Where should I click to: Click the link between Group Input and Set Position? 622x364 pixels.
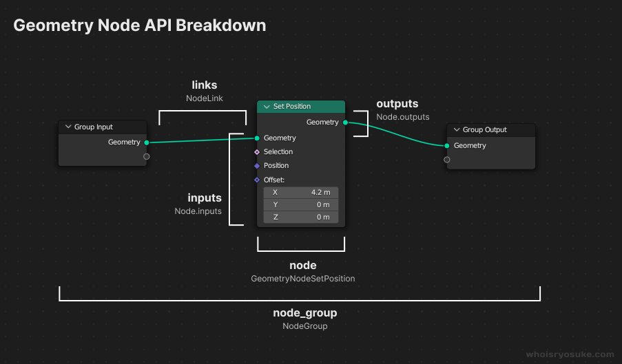(x=200, y=140)
